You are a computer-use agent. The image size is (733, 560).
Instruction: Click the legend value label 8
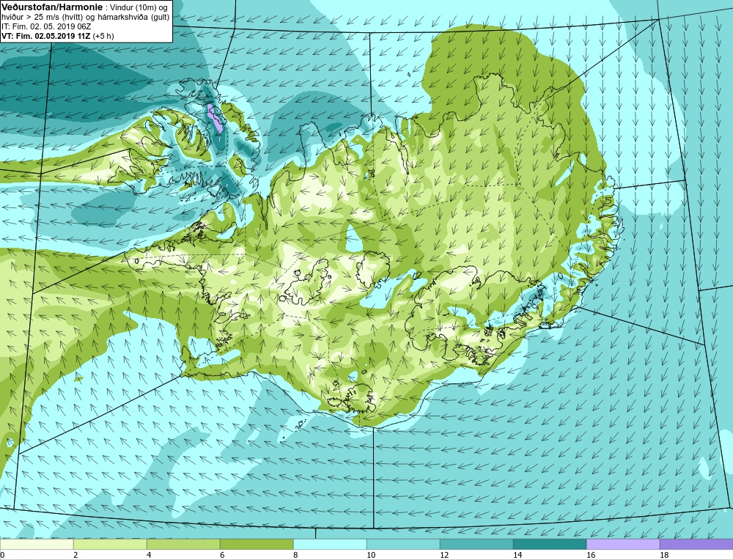point(296,555)
